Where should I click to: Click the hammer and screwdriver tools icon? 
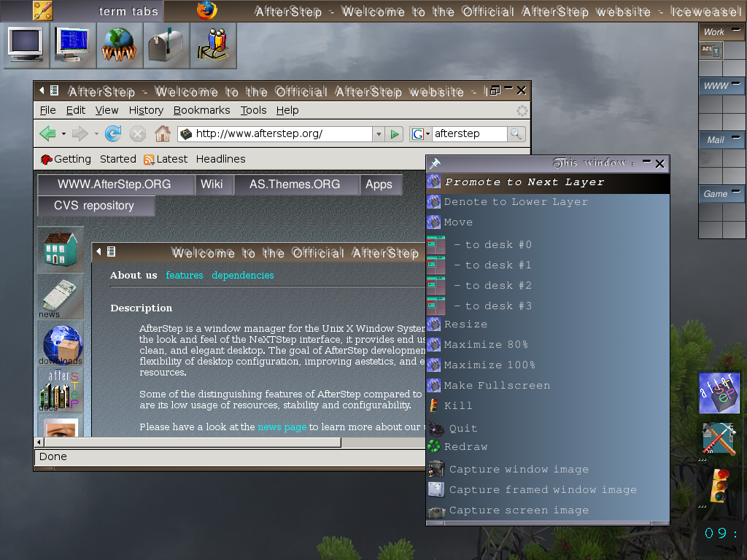(719, 438)
